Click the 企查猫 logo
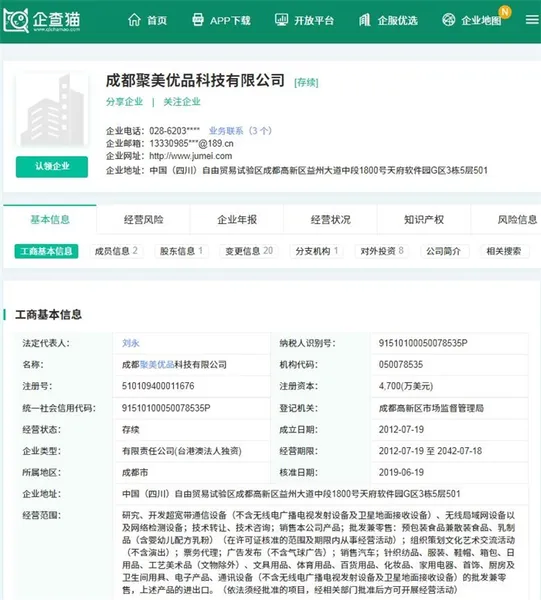This screenshot has width=541, height=600. (x=42, y=20)
